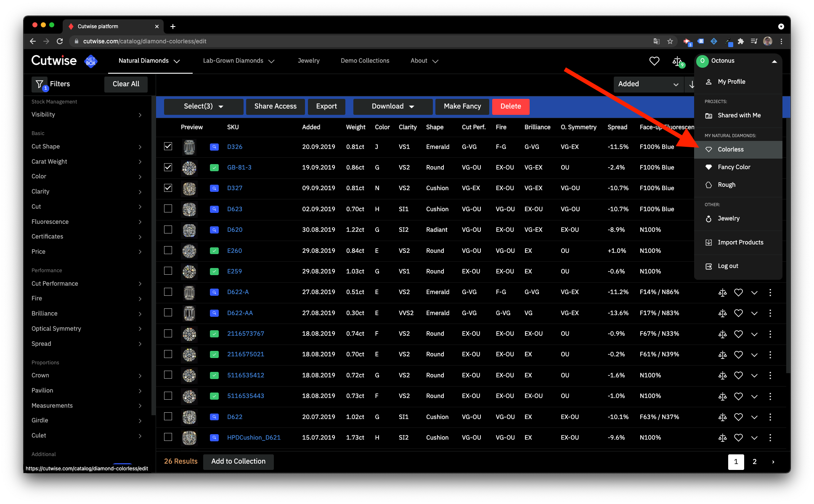Expand the Carat Weight filter

pyautogui.click(x=87, y=162)
